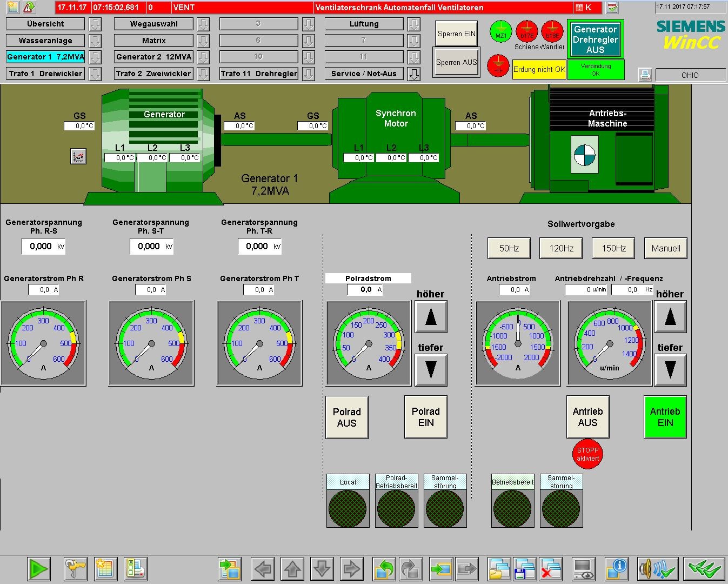Click the alarm warning icon at top left
The height and width of the screenshot is (584, 728).
[29, 8]
